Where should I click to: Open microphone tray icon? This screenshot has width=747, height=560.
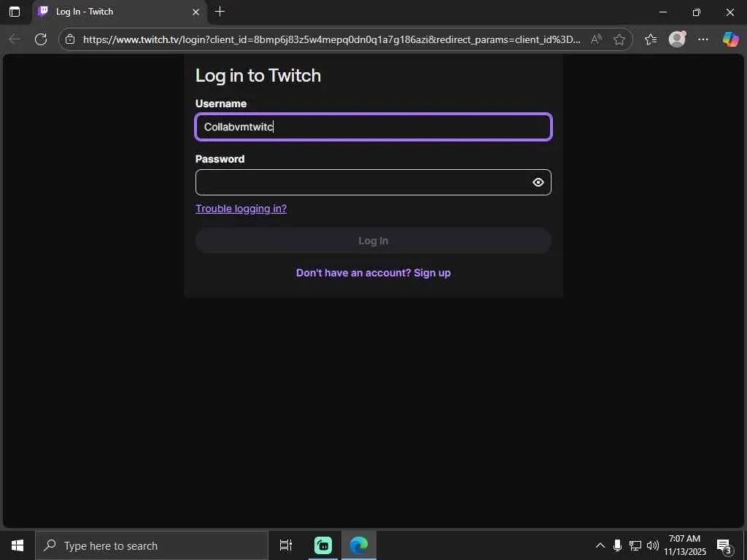tap(617, 545)
